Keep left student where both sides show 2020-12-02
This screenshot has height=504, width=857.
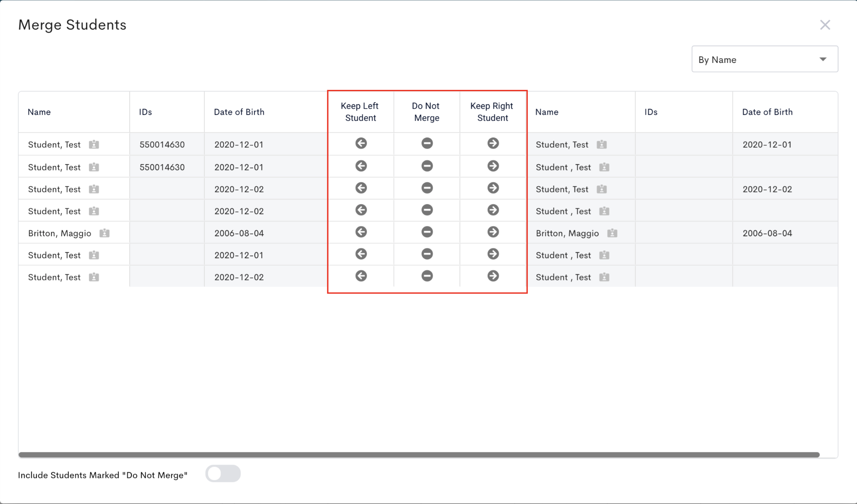click(361, 188)
